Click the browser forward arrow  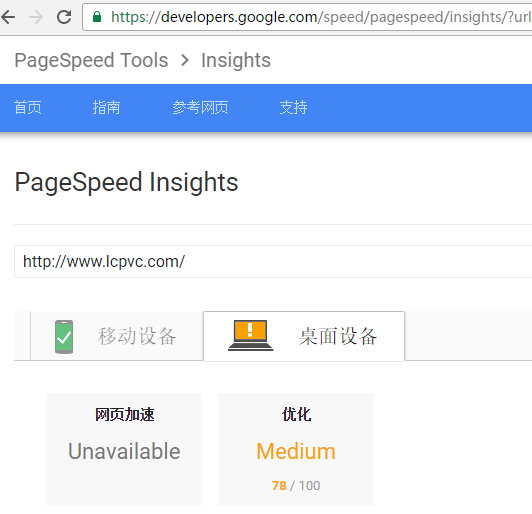[x=36, y=17]
